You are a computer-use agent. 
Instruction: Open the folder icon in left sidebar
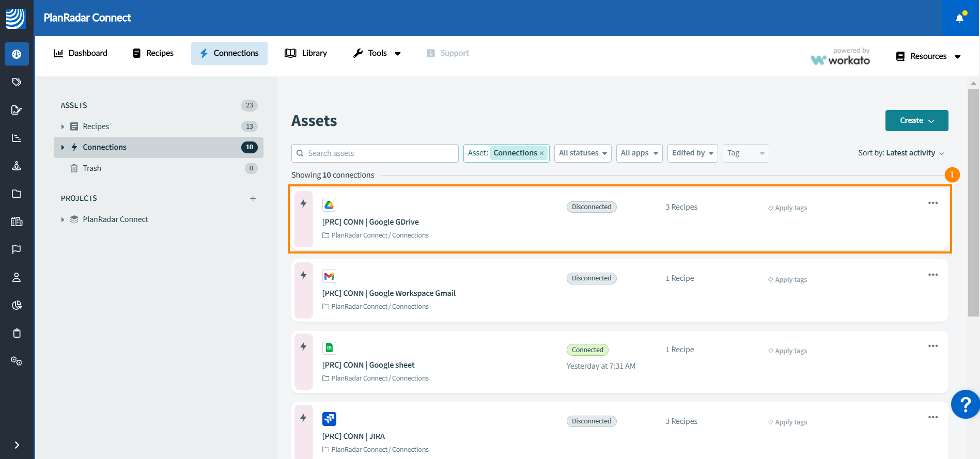pos(17,194)
